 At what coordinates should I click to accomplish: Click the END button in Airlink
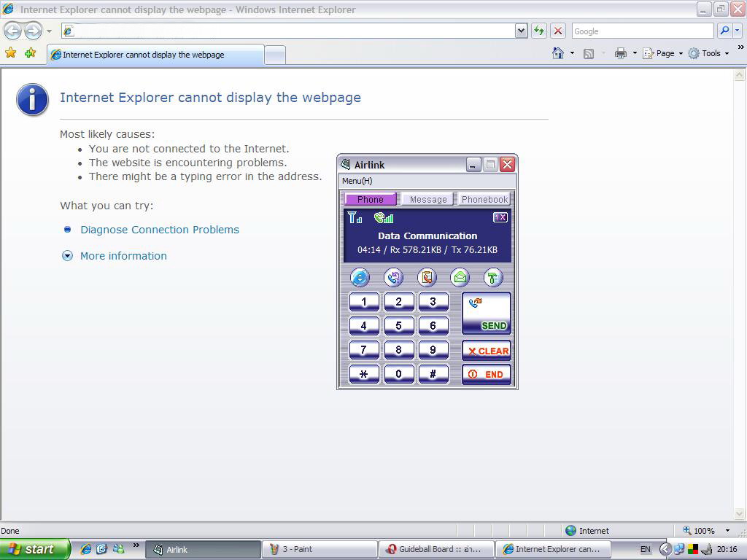point(487,374)
